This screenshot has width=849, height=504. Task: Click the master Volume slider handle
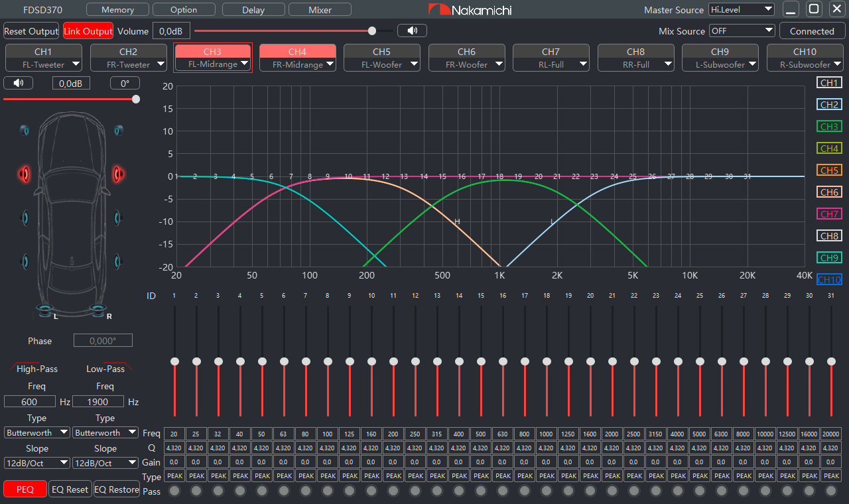(x=372, y=31)
